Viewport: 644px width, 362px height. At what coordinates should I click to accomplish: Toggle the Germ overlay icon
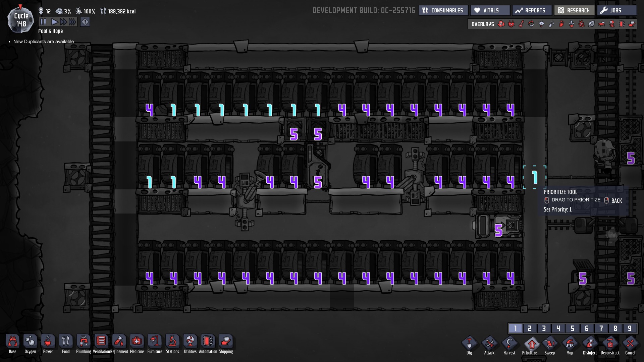pyautogui.click(x=581, y=24)
